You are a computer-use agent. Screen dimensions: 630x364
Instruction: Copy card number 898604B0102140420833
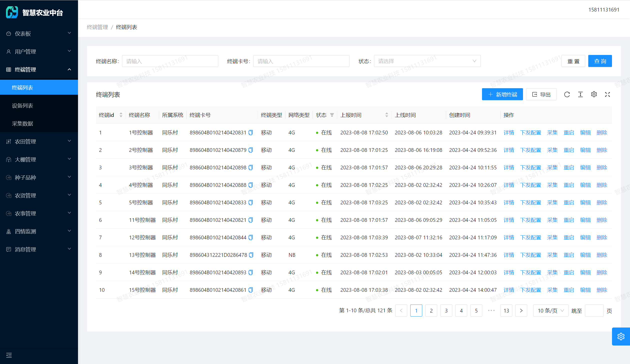(x=250, y=202)
